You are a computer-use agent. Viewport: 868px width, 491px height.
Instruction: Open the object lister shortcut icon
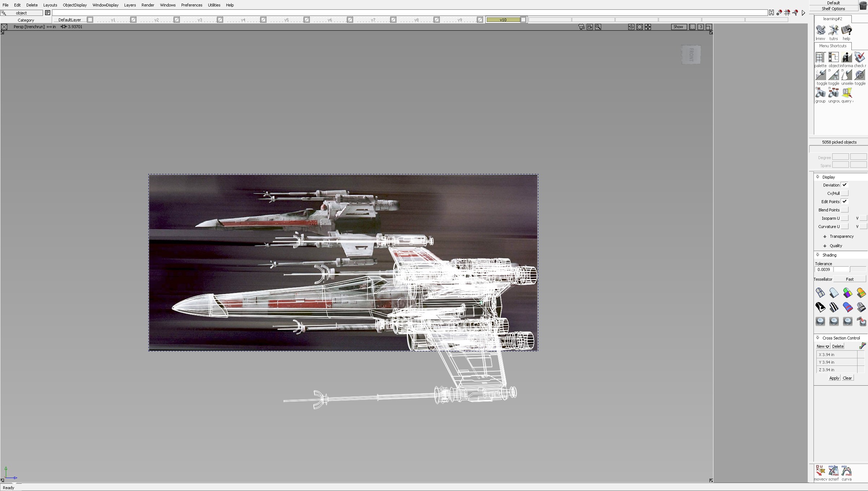[833, 57]
